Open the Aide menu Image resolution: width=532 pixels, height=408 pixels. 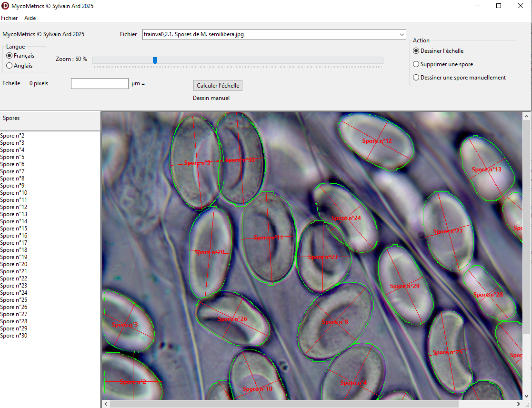30,18
